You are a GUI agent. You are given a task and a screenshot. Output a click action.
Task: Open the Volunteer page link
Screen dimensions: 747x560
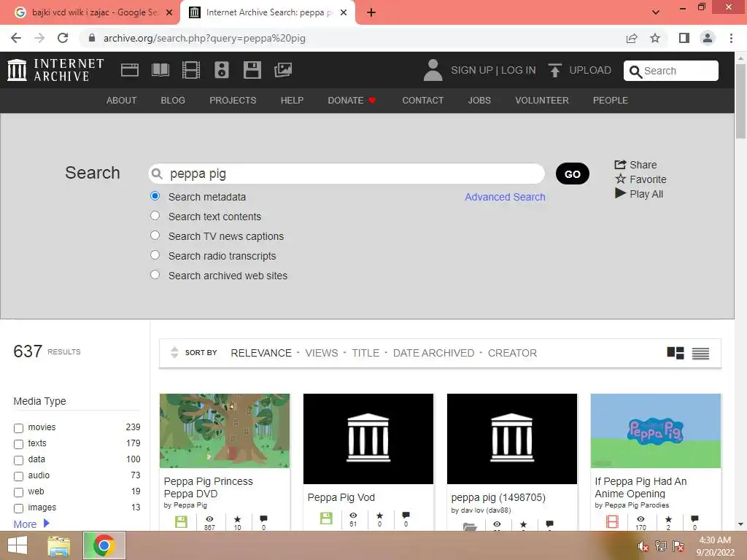click(542, 101)
